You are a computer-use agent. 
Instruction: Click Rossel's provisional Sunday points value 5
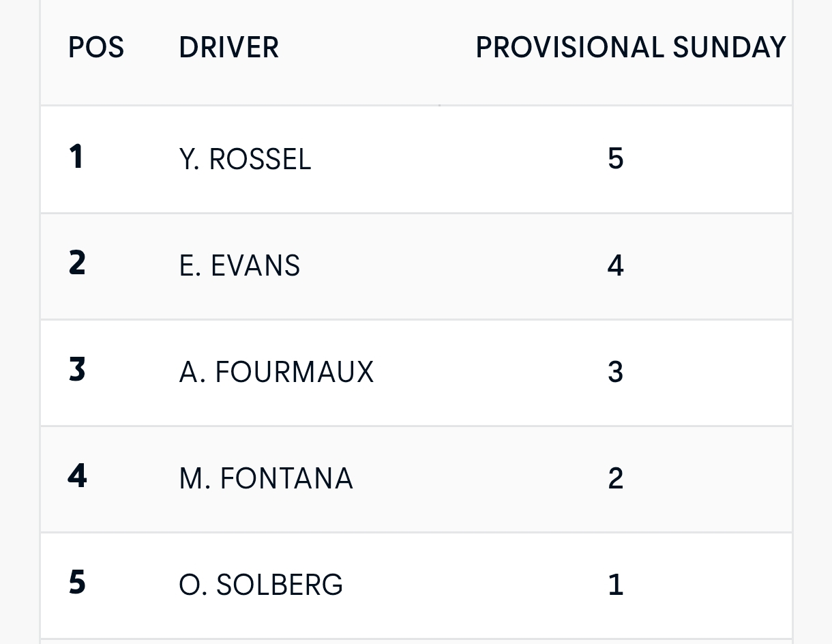pos(615,159)
